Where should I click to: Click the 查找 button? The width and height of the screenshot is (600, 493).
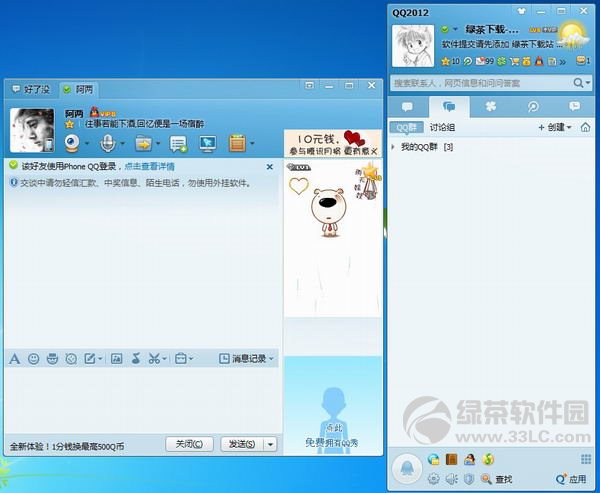pyautogui.click(x=497, y=479)
